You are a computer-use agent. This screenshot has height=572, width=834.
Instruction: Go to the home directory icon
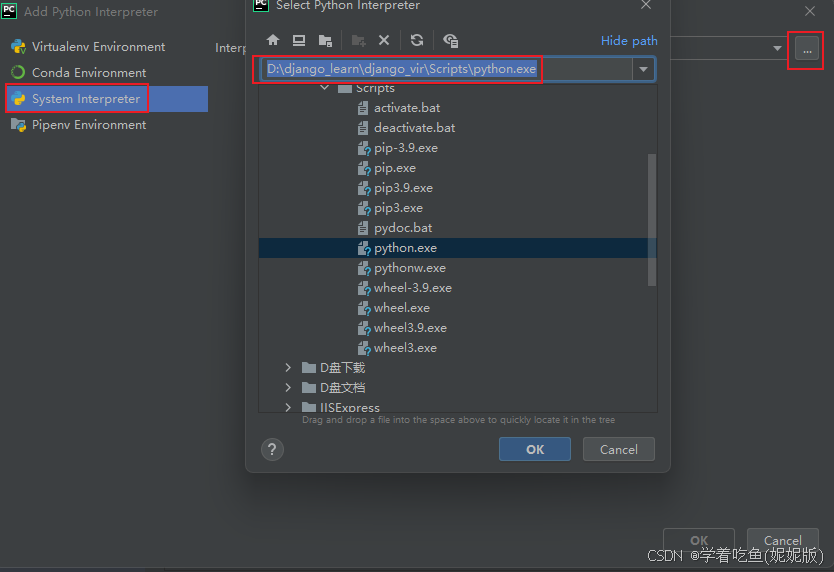pyautogui.click(x=273, y=40)
